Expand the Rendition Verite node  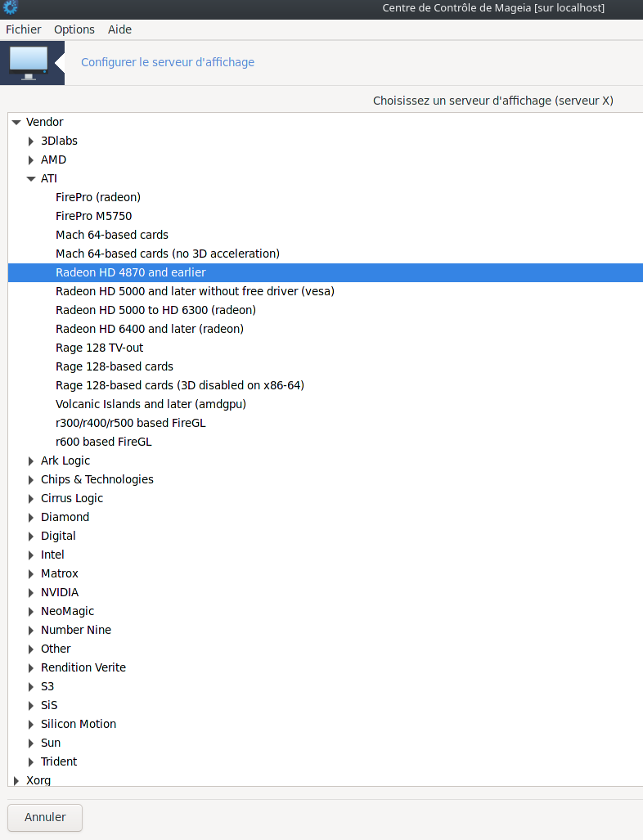30,667
